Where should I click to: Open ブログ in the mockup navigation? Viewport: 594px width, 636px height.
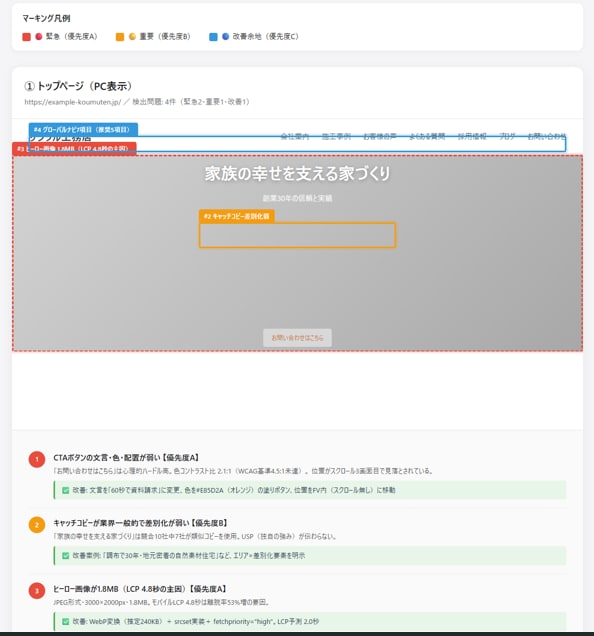click(507, 137)
